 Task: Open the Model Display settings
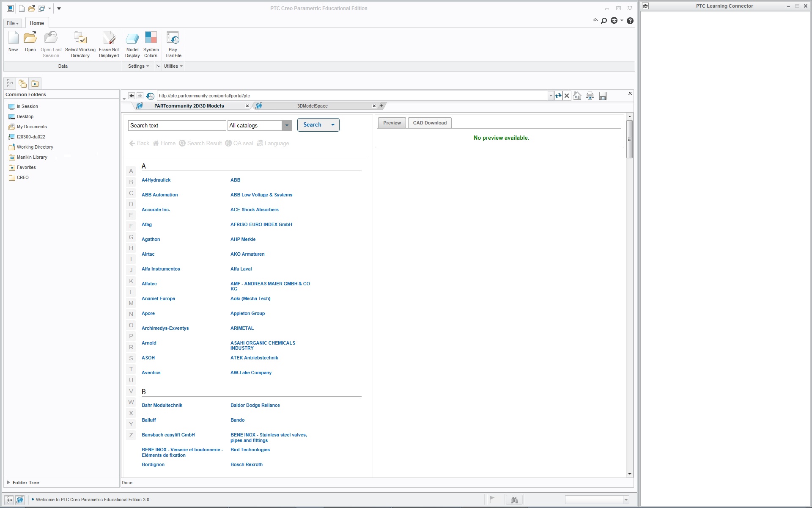(x=132, y=39)
